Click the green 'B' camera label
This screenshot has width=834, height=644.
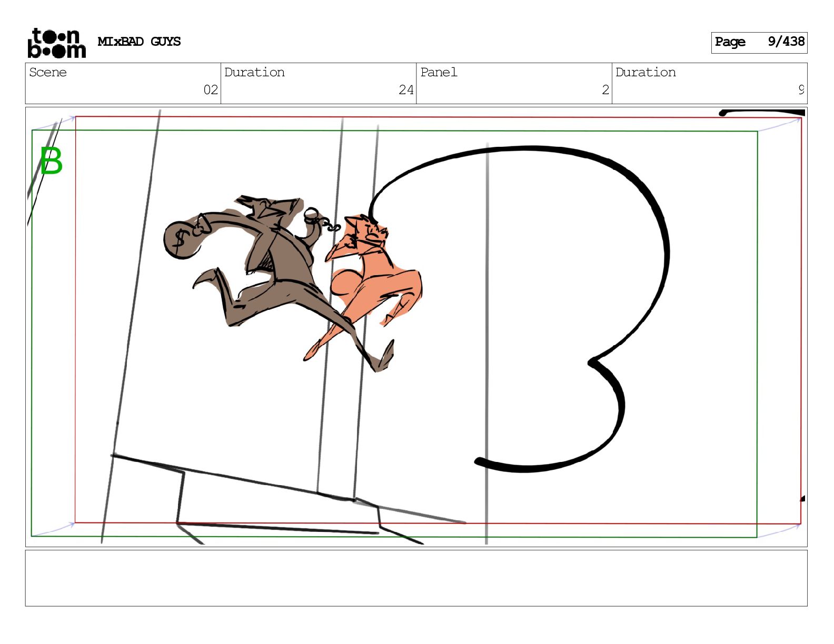(x=51, y=161)
